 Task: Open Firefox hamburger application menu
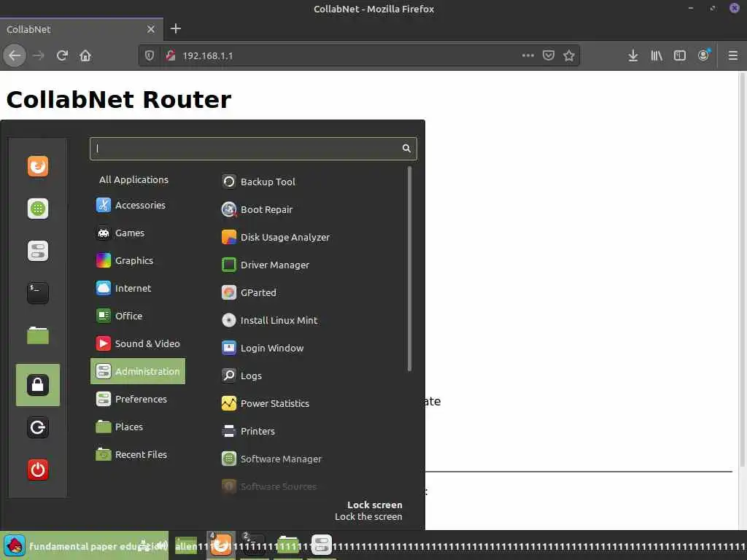point(733,55)
